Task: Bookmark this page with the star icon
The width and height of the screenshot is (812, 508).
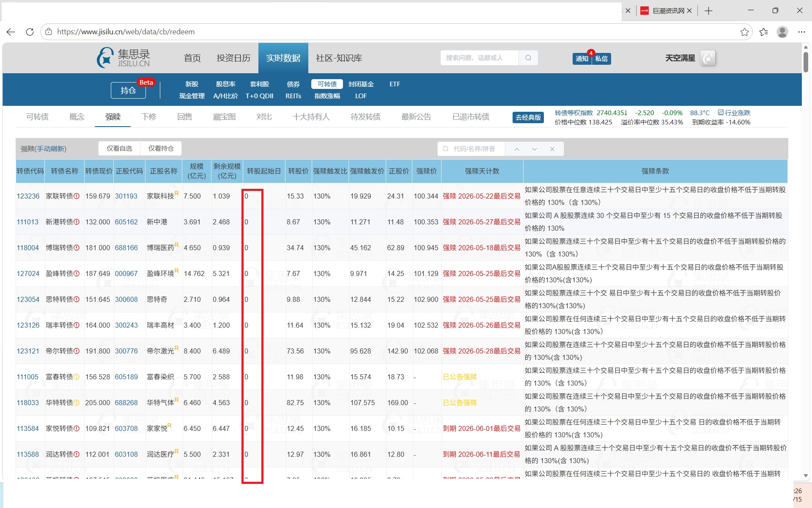Action: (744, 32)
